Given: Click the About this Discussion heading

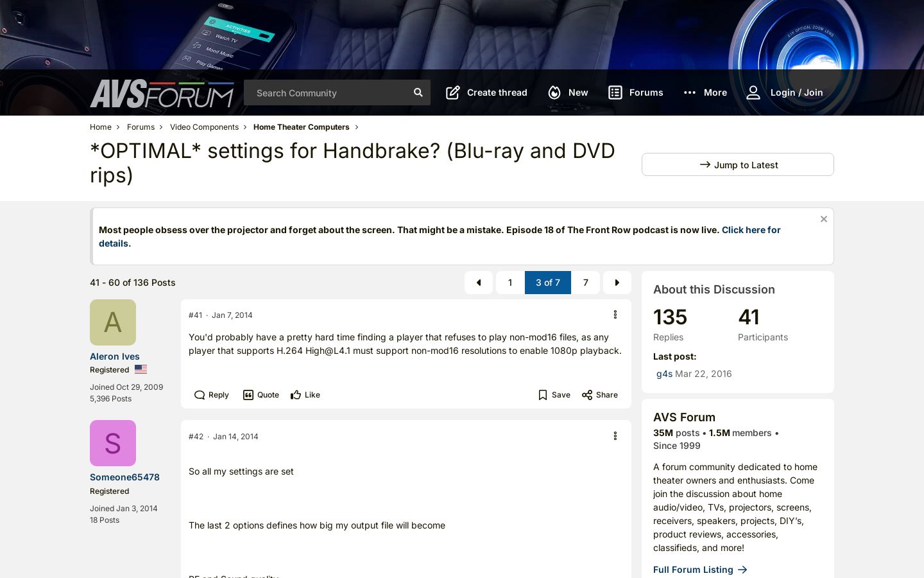Looking at the screenshot, I should click(x=714, y=290).
